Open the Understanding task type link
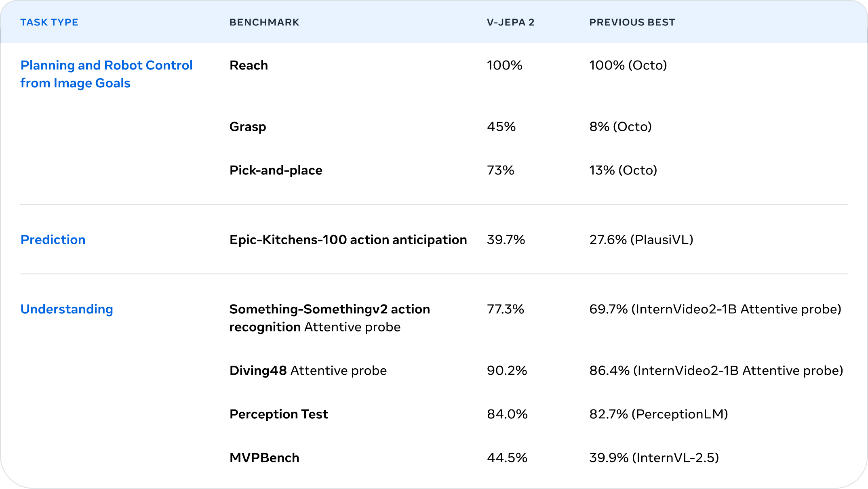Image resolution: width=868 pixels, height=489 pixels. (x=67, y=309)
